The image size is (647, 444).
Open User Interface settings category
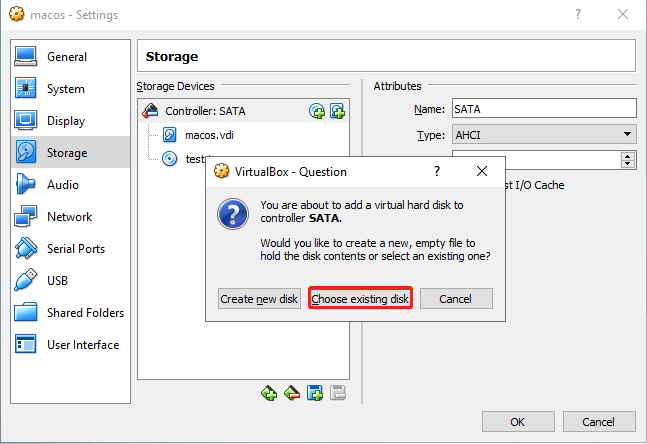coord(71,344)
